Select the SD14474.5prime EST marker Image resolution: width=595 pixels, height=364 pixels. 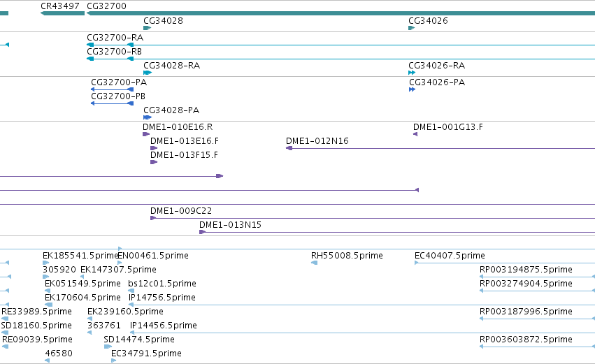coord(108,347)
